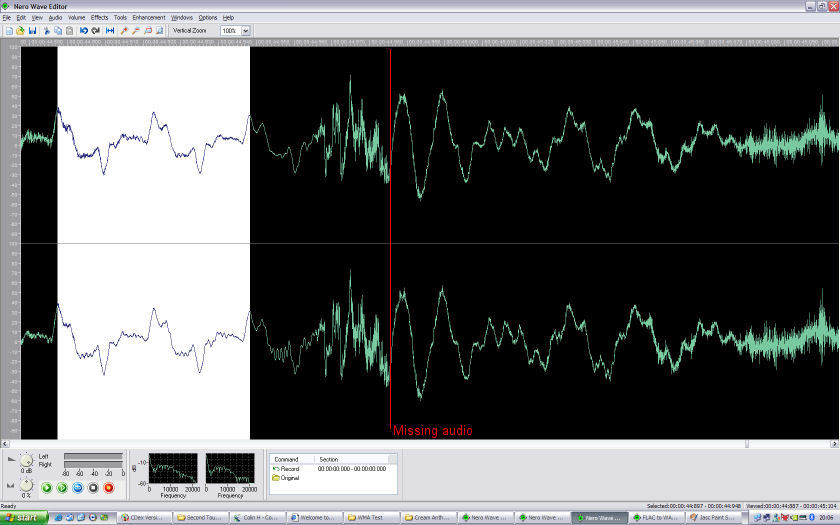Screen dimensions: 840x525
Task: Click the Redo arrow icon
Action: coord(96,31)
